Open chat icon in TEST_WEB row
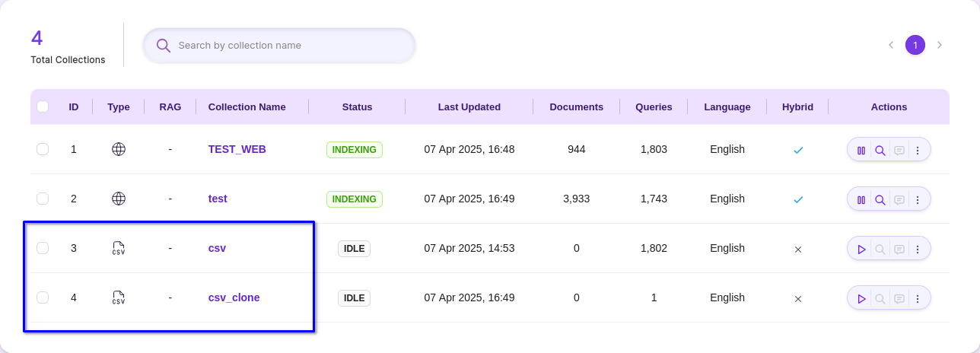Screen dimensions: 980x353 point(899,151)
